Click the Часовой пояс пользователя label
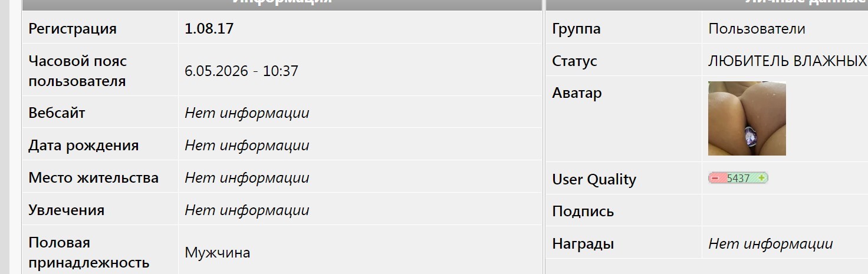The image size is (868, 274). (77, 71)
